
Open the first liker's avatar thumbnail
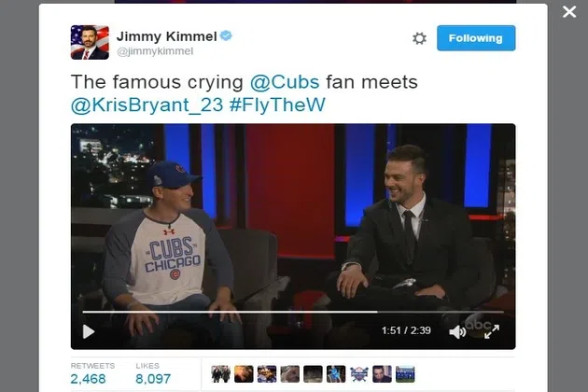220,374
